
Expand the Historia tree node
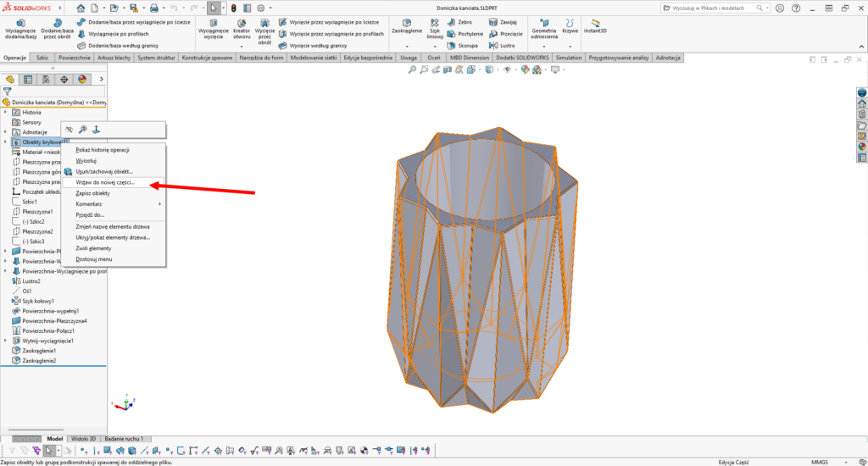[6, 112]
